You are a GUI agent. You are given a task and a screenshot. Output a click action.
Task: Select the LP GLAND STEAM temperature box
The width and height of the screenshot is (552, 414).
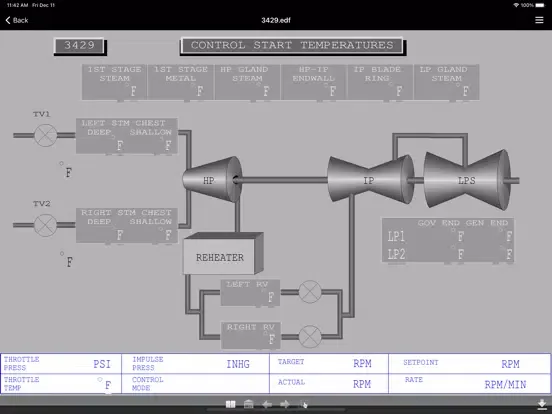click(447, 82)
